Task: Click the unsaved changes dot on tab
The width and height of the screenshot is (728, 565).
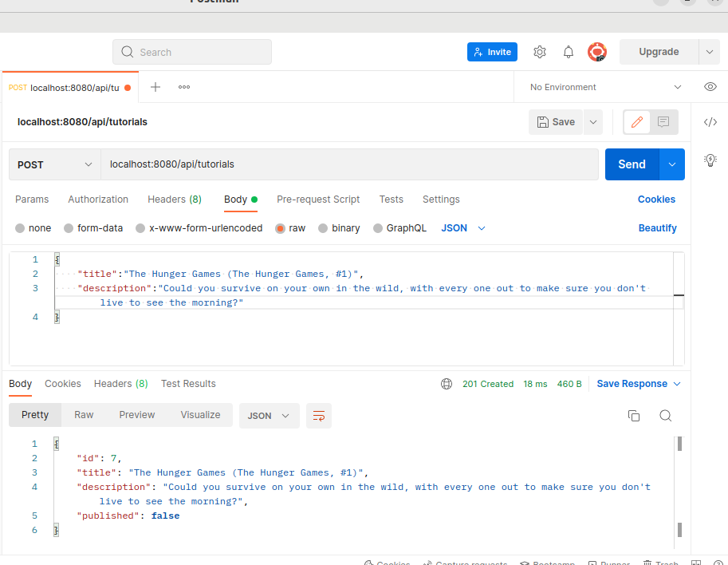Action: point(128,87)
